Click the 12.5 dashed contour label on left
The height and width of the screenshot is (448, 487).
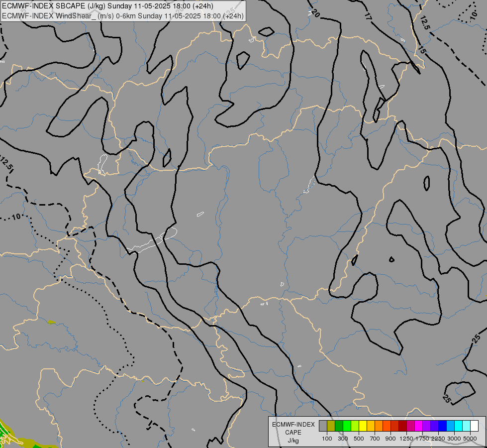7,163
